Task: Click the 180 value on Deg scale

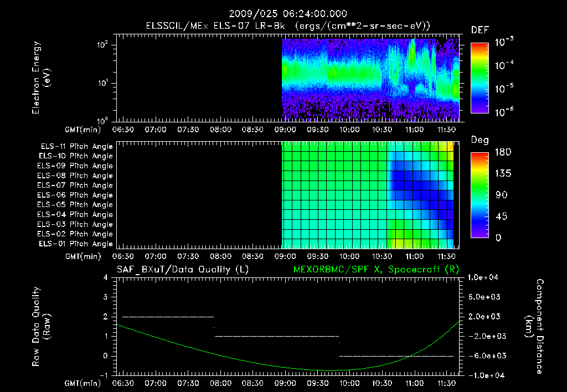Action: pos(503,152)
